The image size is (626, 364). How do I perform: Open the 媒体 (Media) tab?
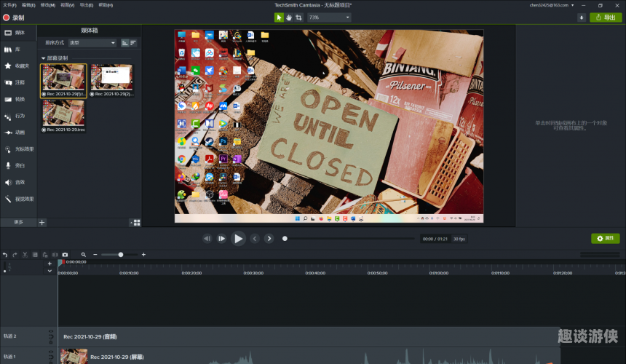pos(18,33)
